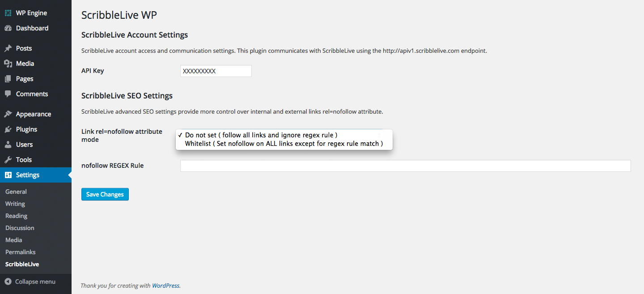Open the Permalinks settings submenu
Image resolution: width=644 pixels, height=294 pixels.
[21, 252]
